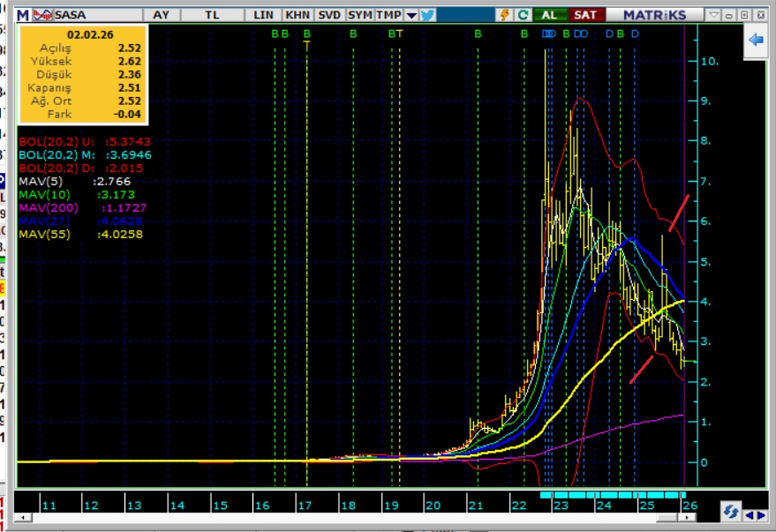776x532 pixels.
Task: Open the SYM symbol menu
Action: point(359,15)
